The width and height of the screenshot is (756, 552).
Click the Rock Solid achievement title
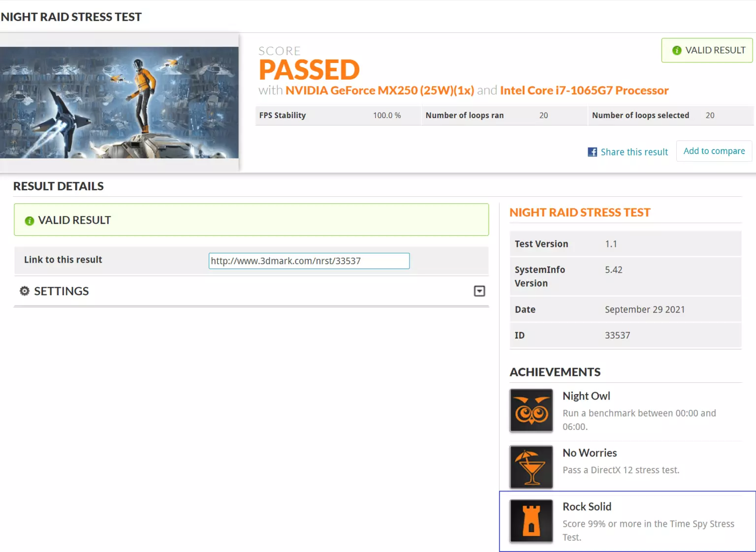click(587, 507)
